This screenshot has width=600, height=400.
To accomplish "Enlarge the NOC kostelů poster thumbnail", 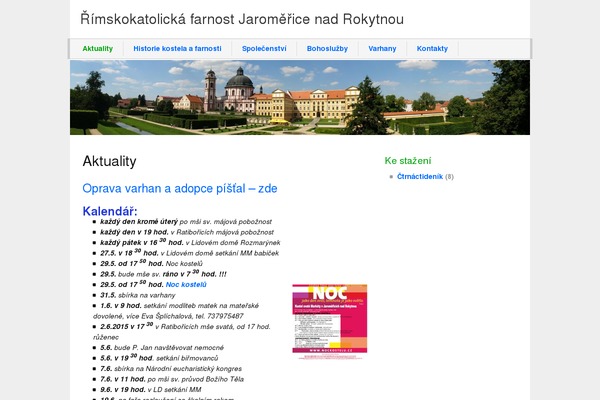I will click(329, 322).
